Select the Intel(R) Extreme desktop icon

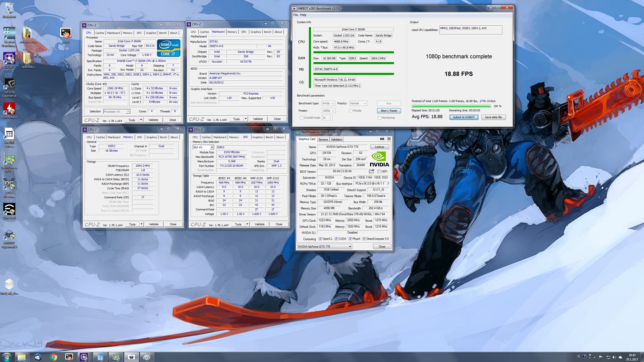(9, 137)
